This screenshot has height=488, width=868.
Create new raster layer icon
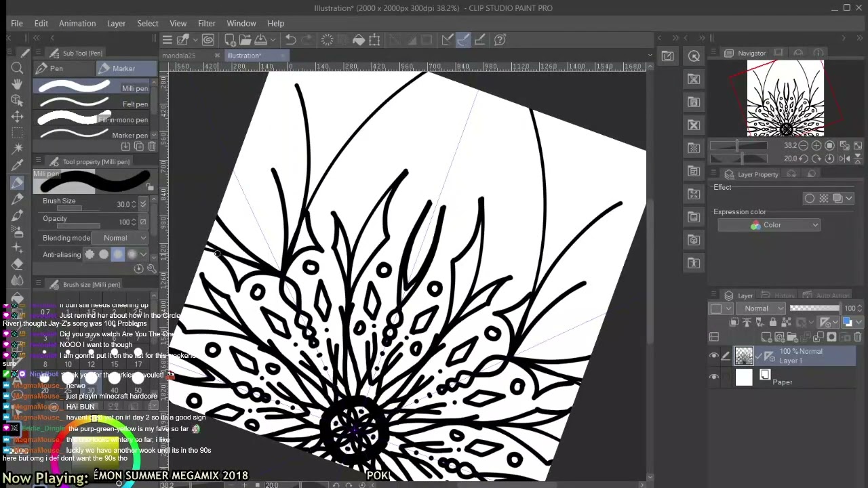(766, 337)
